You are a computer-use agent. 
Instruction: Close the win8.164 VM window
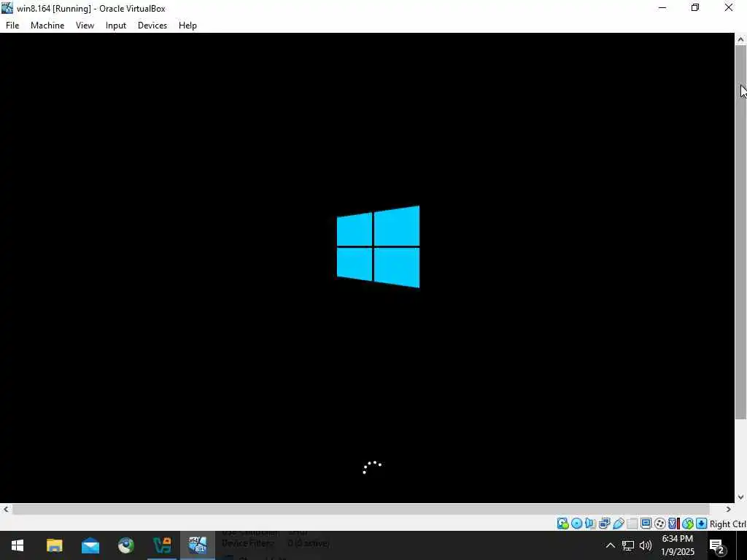[729, 8]
